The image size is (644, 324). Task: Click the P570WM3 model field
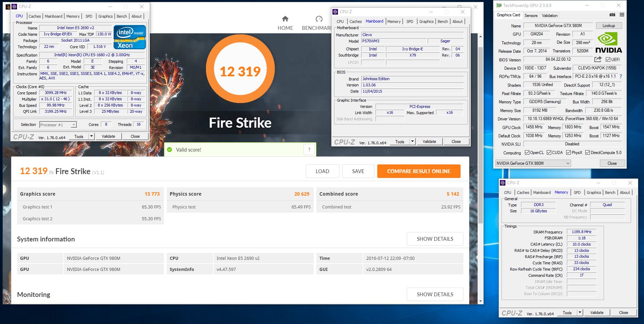(394, 41)
